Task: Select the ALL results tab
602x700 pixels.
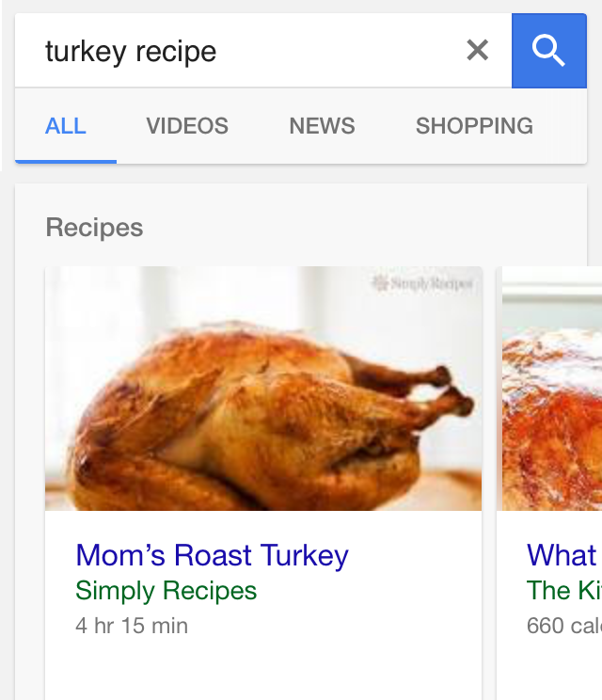Action: click(x=66, y=126)
